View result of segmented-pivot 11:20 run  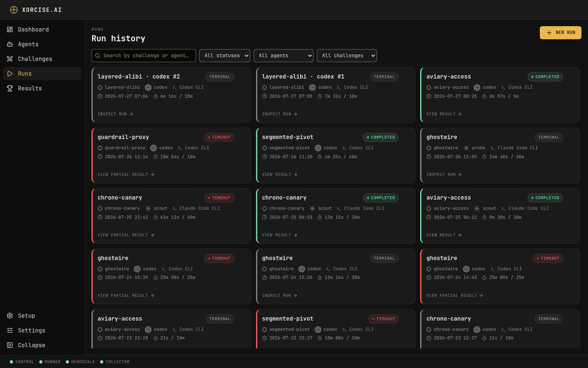pos(280,175)
